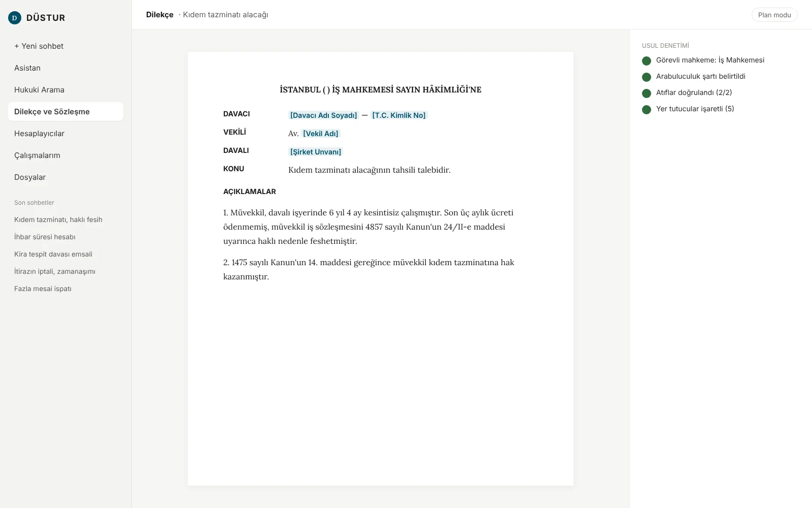Open Çalışmalarım page

pos(65,155)
